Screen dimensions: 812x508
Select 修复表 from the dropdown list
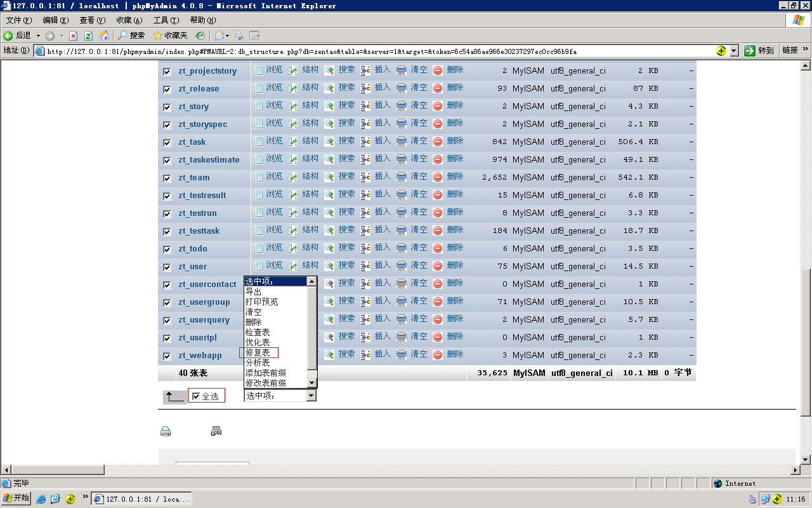point(258,352)
